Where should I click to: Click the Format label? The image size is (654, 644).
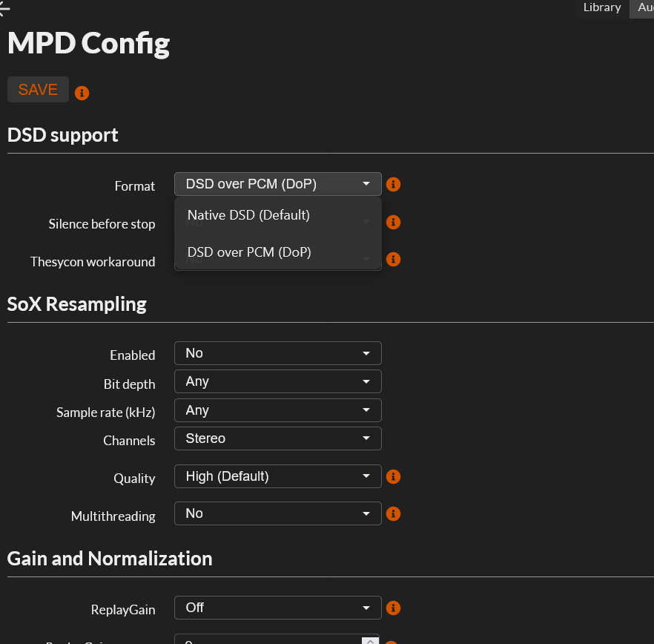[135, 186]
